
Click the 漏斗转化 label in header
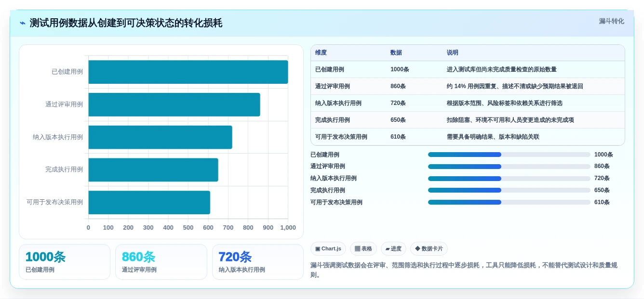[x=611, y=21]
